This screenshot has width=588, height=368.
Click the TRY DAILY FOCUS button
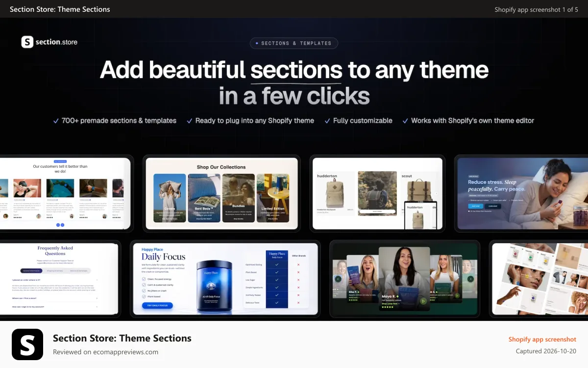click(157, 305)
